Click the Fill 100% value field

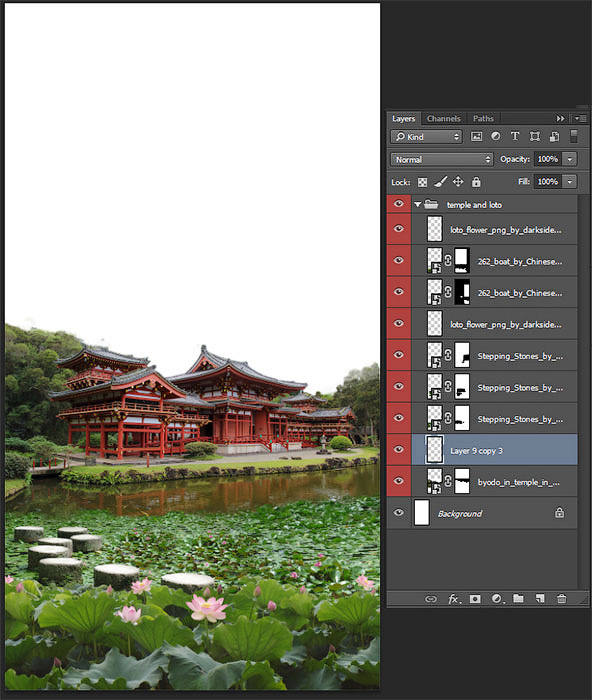click(548, 182)
